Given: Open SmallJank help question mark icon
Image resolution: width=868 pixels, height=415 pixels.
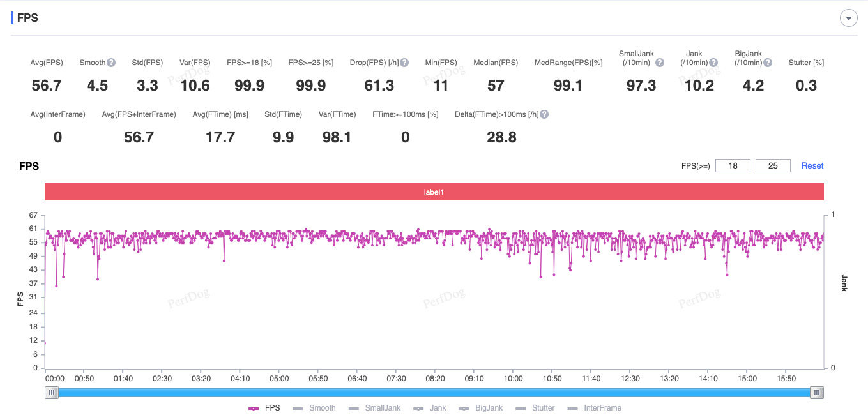Looking at the screenshot, I should [x=660, y=63].
